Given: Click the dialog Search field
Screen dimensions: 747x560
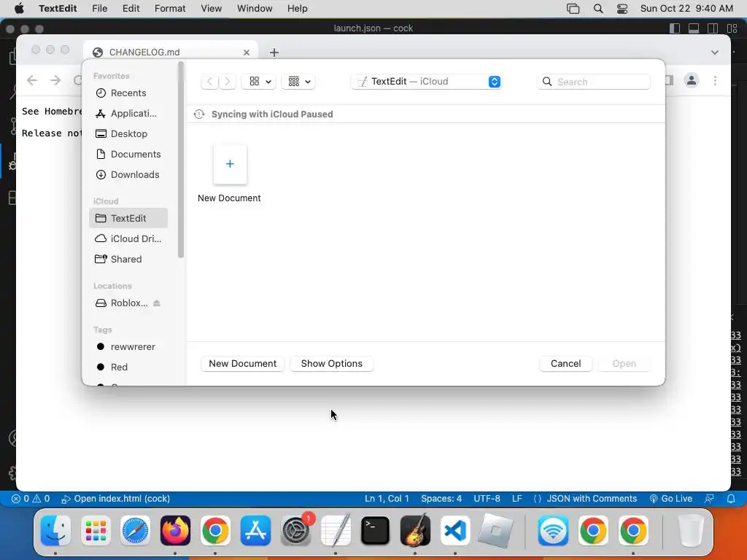Looking at the screenshot, I should pos(594,82).
